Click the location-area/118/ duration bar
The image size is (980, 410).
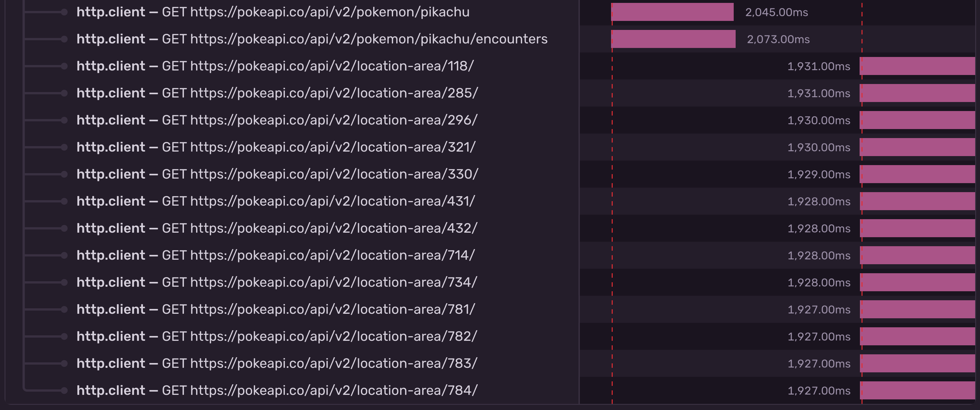coord(917,66)
